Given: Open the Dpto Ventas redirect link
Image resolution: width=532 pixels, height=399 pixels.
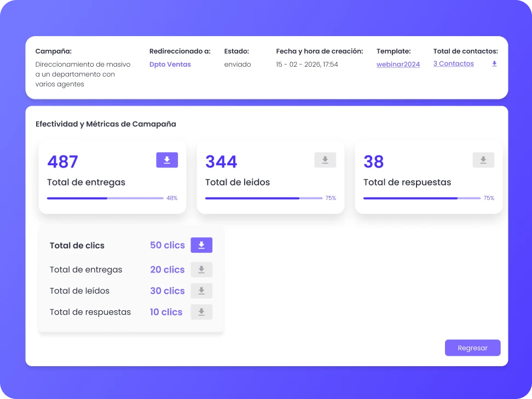Looking at the screenshot, I should [x=170, y=64].
